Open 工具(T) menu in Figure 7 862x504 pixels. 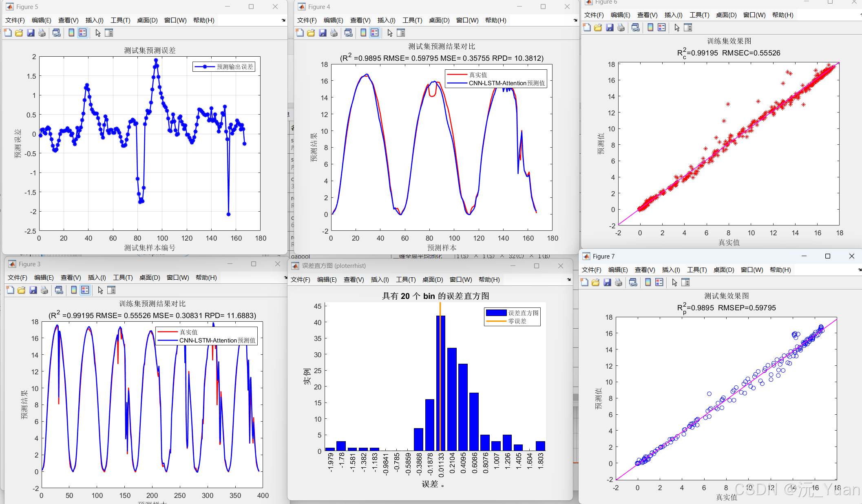697,270
